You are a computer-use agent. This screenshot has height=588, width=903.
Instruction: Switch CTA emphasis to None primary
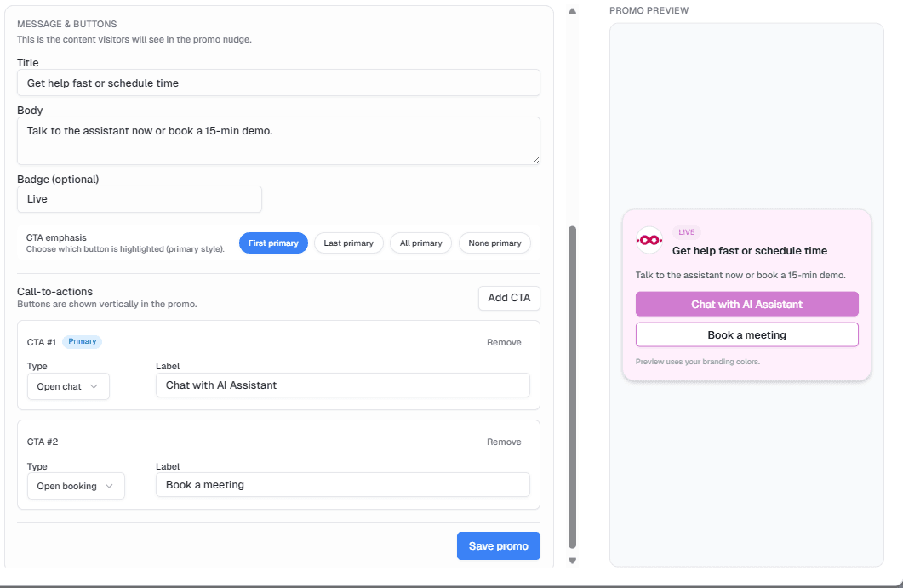[494, 243]
